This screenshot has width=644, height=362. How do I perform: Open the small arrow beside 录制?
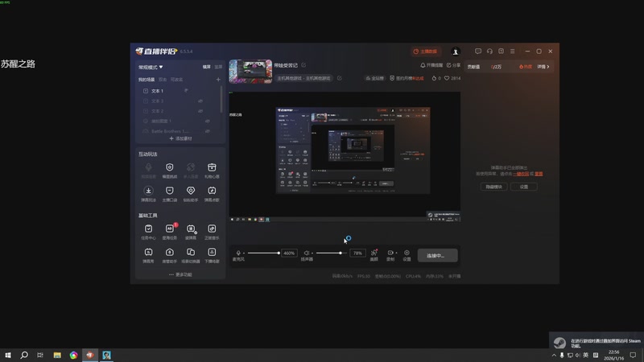point(396,253)
